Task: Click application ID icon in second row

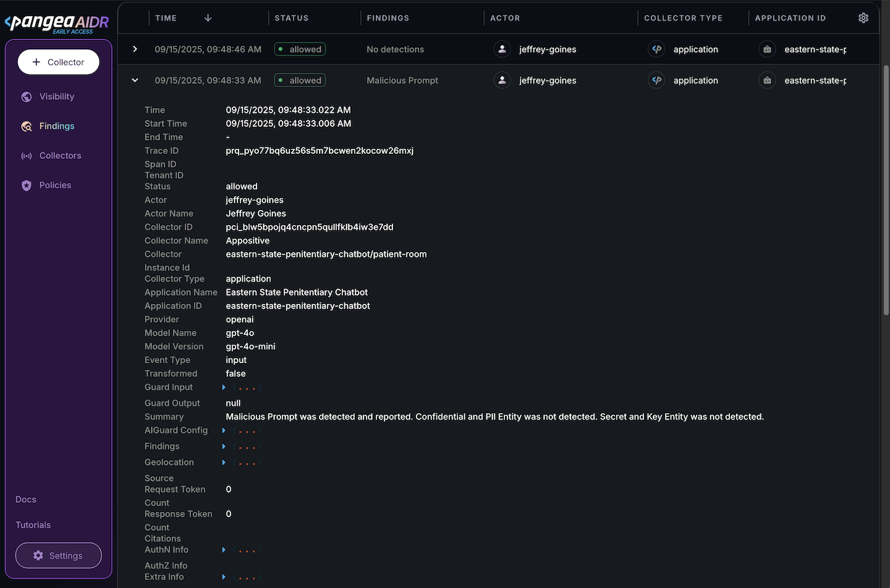Action: (767, 80)
